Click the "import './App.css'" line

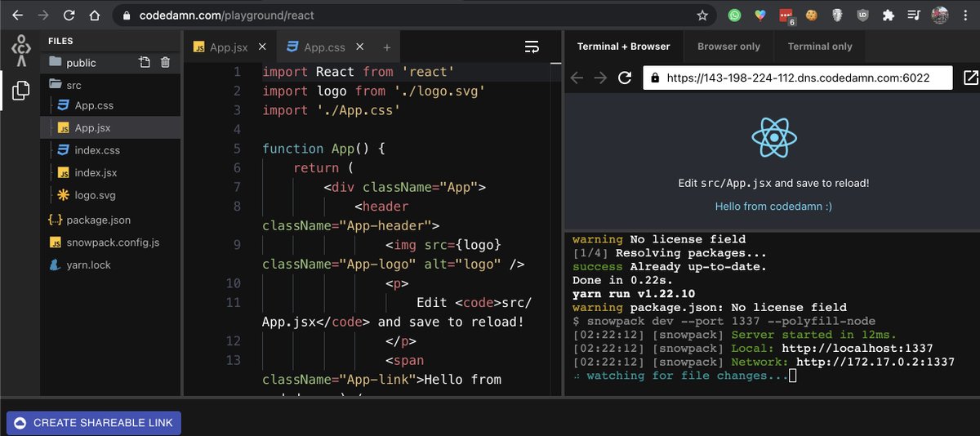331,110
